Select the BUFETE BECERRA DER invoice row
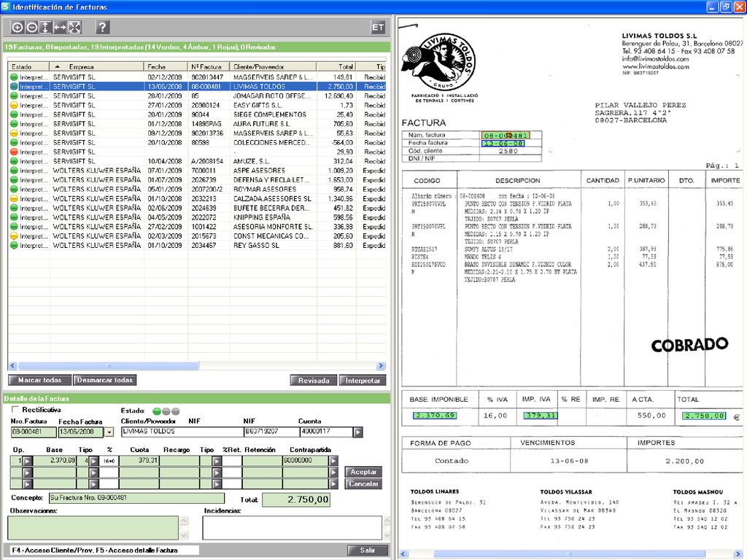747x560 pixels. (x=197, y=208)
